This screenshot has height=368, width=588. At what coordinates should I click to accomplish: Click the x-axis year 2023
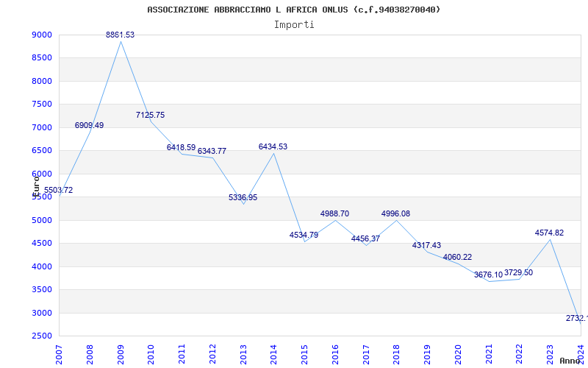[x=550, y=355]
